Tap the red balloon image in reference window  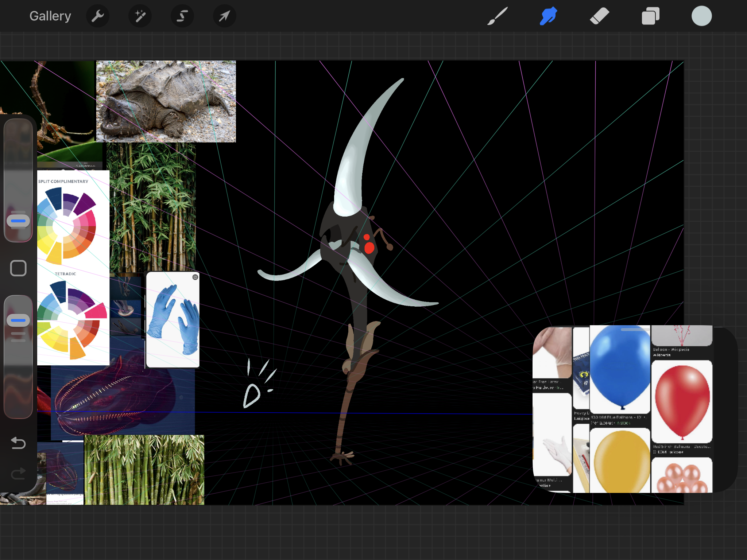pos(682,401)
